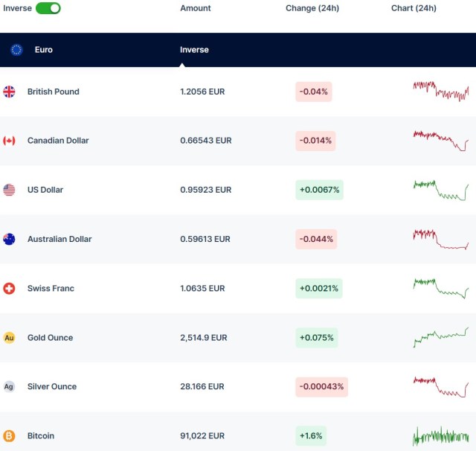This screenshot has height=451, width=476.
Task: Click the US Dollar +0.0067% change badge
Action: tap(319, 190)
